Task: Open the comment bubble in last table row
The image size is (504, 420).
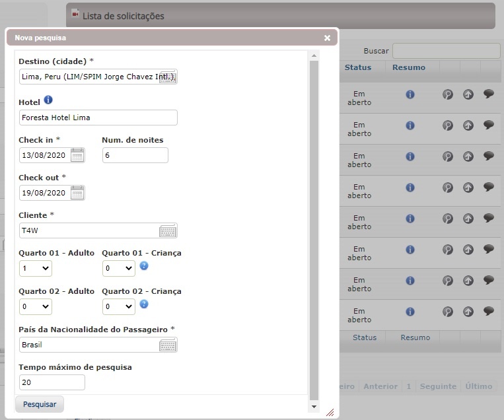Action: point(489,311)
